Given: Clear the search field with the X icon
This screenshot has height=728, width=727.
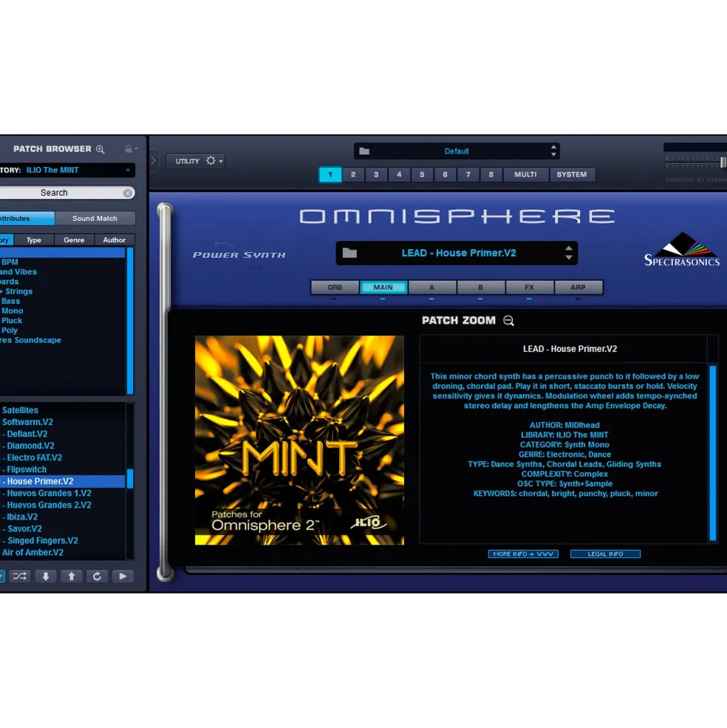Looking at the screenshot, I should tap(127, 193).
